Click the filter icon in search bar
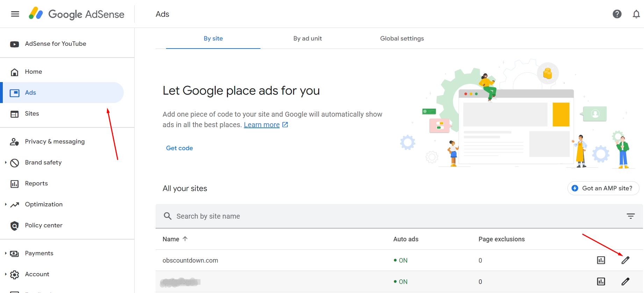Viewport: 644px width, 293px height. 630,216
